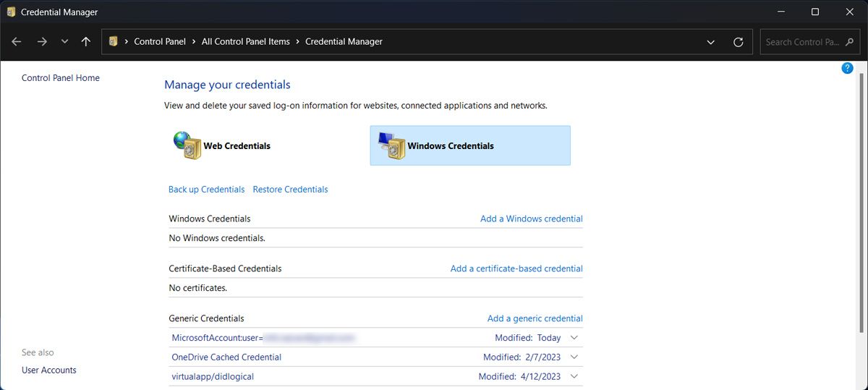The width and height of the screenshot is (868, 390).
Task: Click Modified: 4/12/2023 text
Action: (x=520, y=376)
